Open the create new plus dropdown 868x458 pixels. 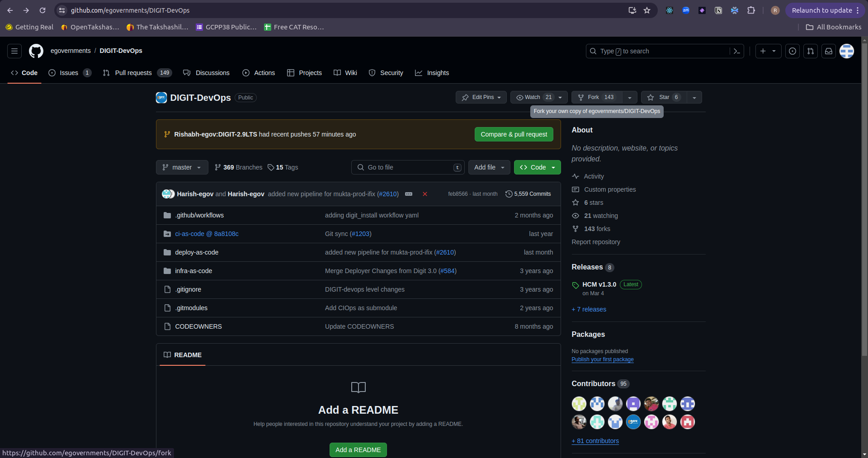768,51
